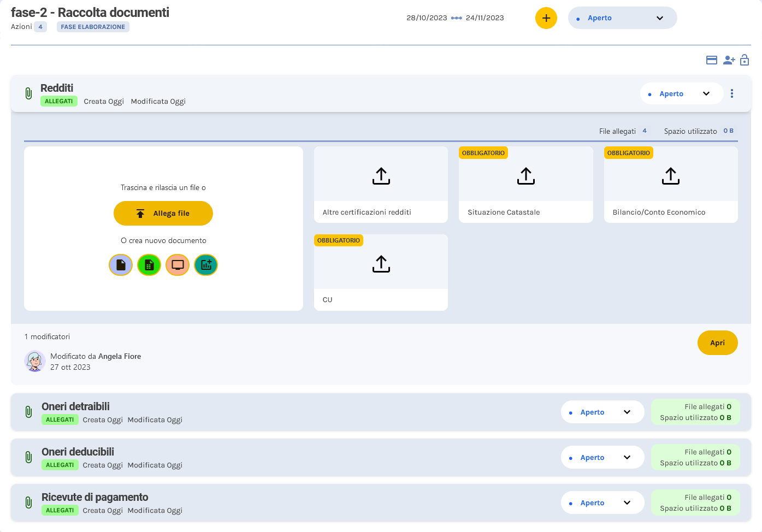Click the teal add-chart document icon
This screenshot has width=762, height=532.
click(x=206, y=265)
